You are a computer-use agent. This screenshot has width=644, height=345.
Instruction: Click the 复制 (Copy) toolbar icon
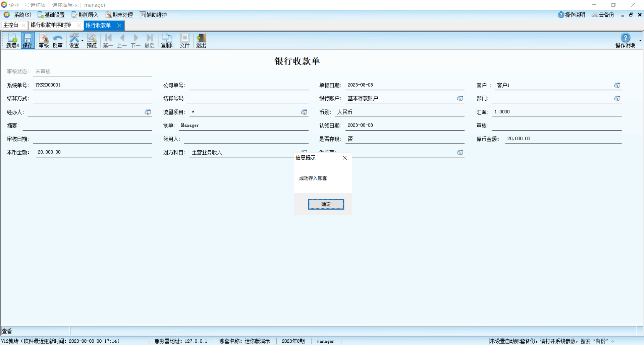[167, 41]
